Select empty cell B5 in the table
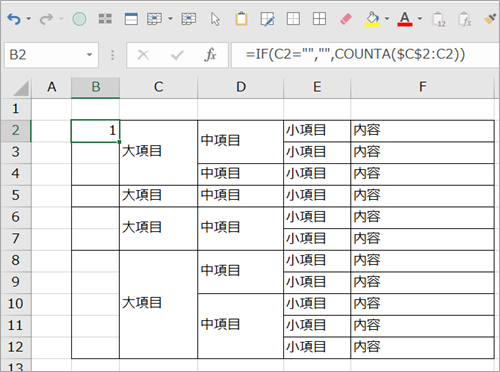 pyautogui.click(x=96, y=196)
